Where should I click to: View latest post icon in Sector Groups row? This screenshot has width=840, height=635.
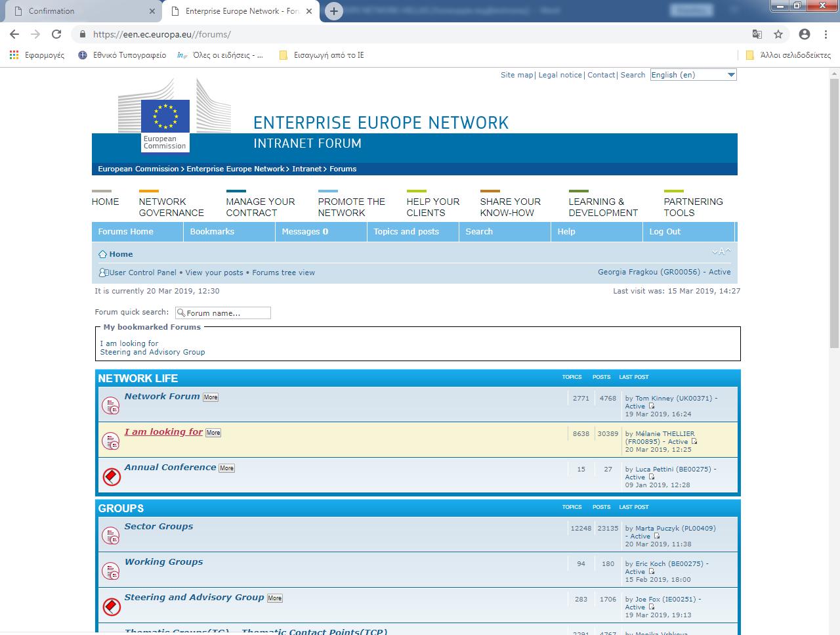pos(657,536)
